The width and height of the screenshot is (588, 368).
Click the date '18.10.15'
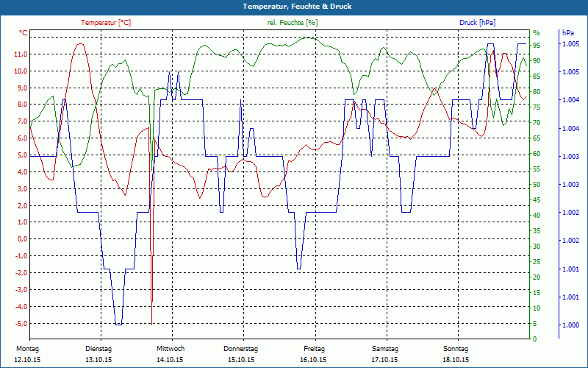[x=456, y=360]
